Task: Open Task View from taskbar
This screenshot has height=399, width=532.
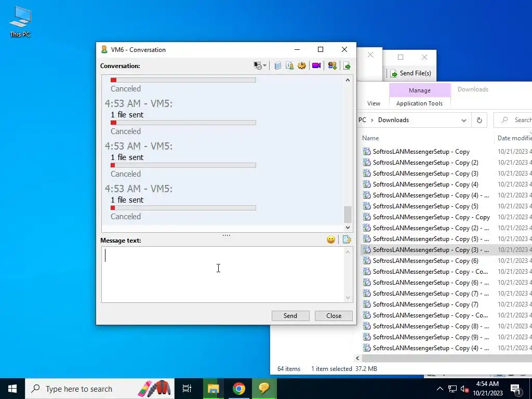Action: pos(187,389)
